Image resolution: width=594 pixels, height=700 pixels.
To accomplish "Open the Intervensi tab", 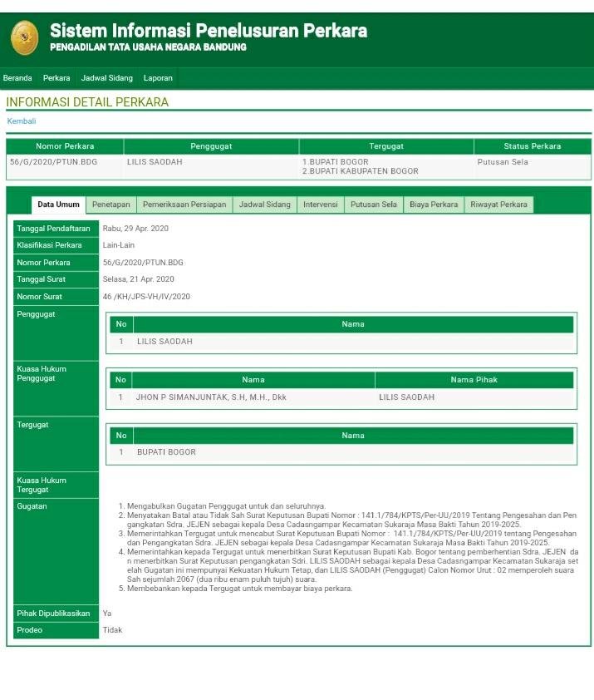I will tap(320, 205).
